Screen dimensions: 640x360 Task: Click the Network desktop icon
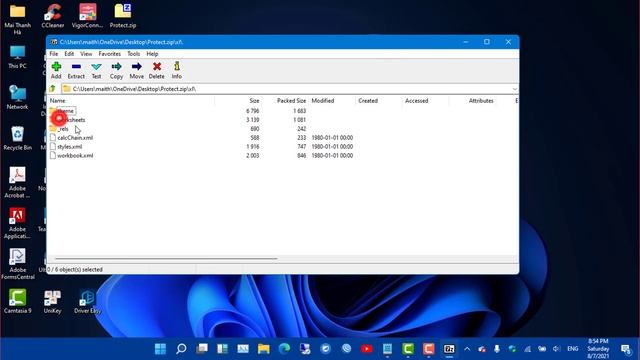pos(17,98)
